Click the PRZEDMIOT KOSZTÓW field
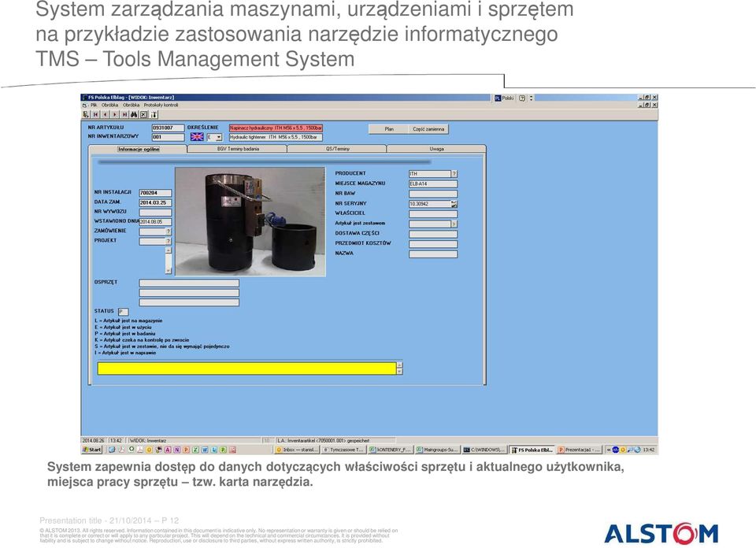 [x=433, y=244]
